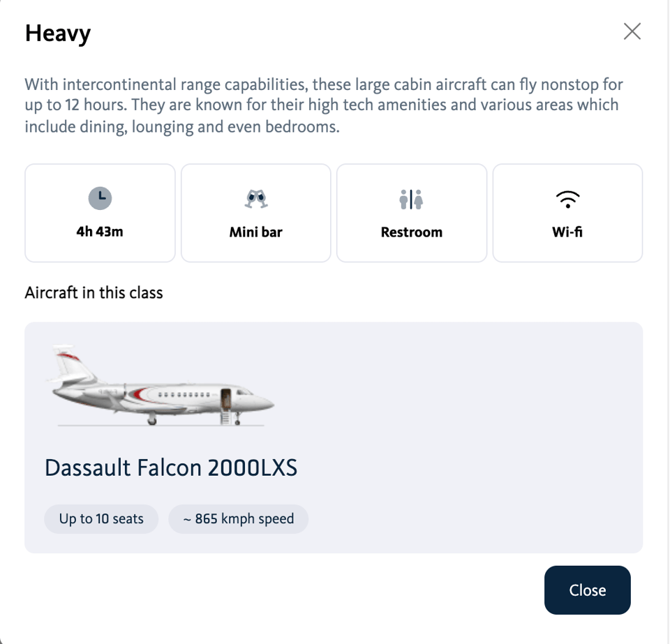Click the Restroom people icon
The width and height of the screenshot is (670, 644).
coord(411,200)
